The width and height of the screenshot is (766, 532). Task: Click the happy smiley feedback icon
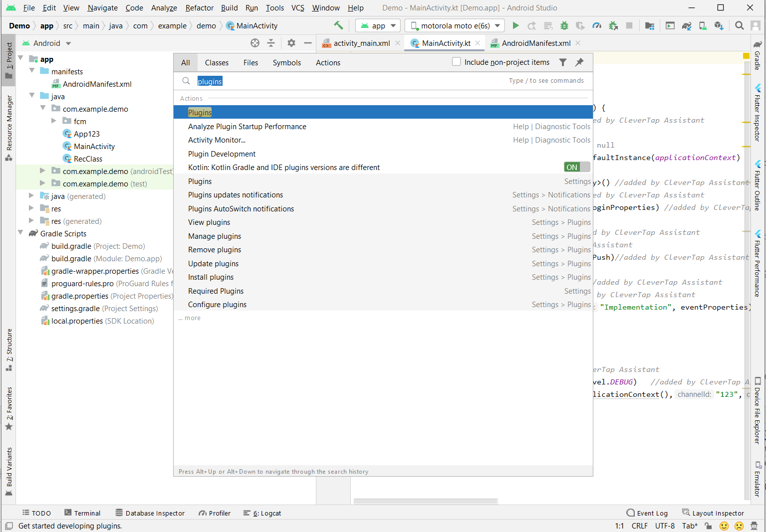pyautogui.click(x=724, y=526)
